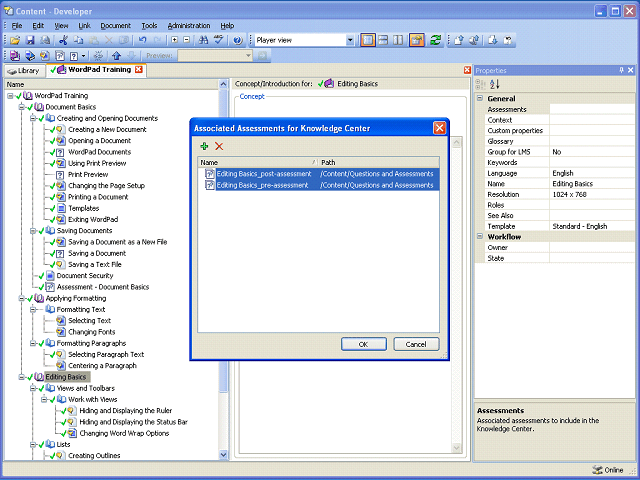Select Editing Basics_post-assessment row
This screenshot has height=480, width=640.
coord(319,174)
